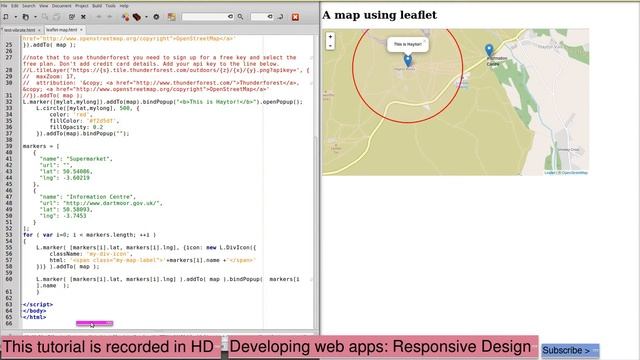Compile the current file
This screenshot has height=360, width=640.
pyautogui.click(x=125, y=17)
